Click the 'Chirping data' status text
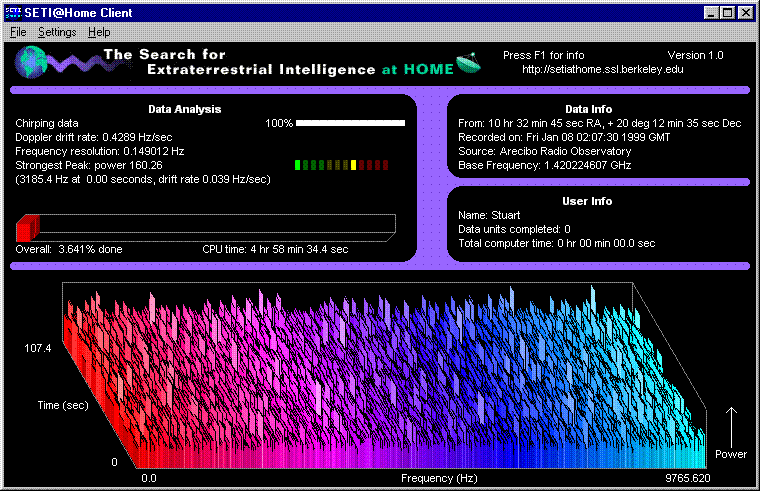This screenshot has width=760, height=491. pos(47,123)
